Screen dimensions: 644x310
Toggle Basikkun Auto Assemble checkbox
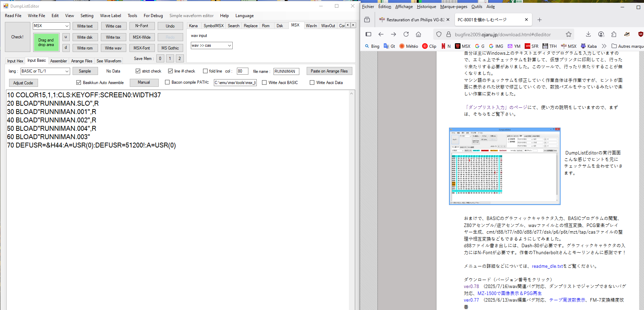(x=79, y=83)
